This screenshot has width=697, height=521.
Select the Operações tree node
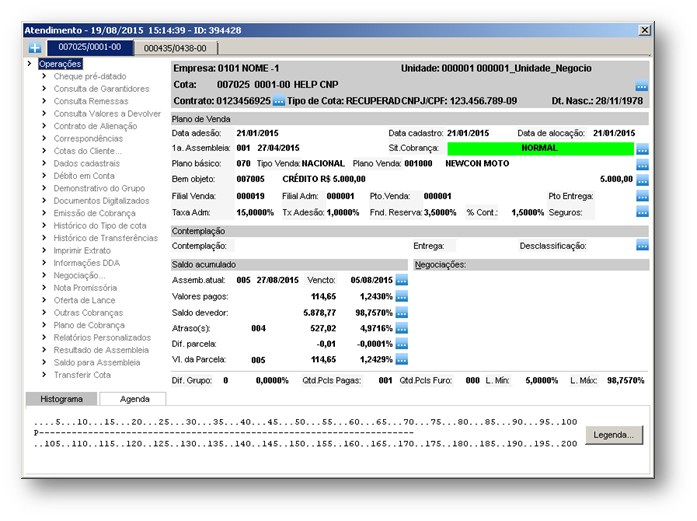pos(60,64)
